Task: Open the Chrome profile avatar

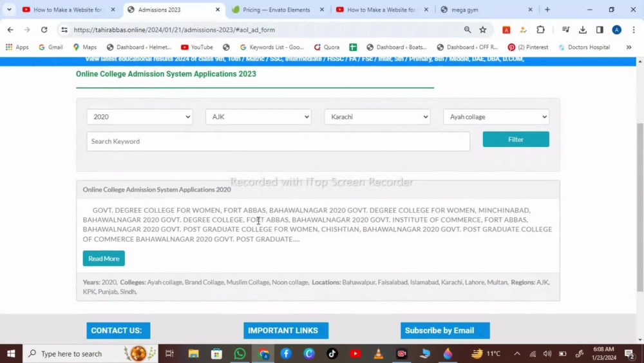Action: point(616,30)
